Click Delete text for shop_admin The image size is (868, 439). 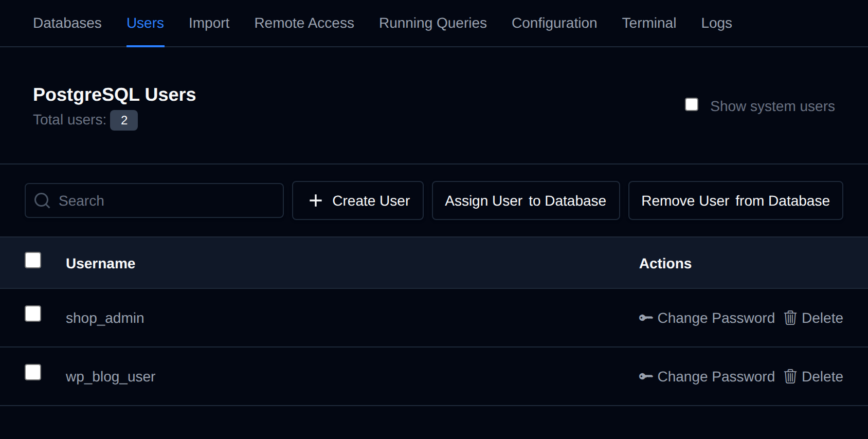(x=822, y=318)
